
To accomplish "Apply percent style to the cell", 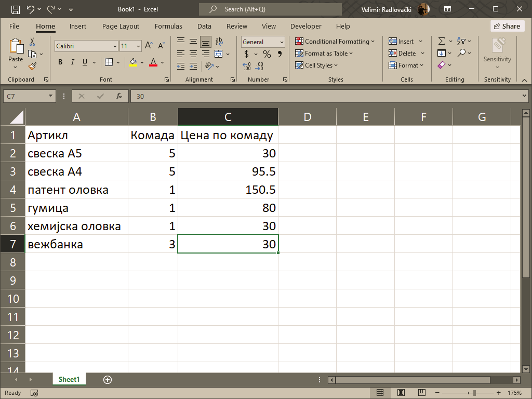I will point(267,54).
